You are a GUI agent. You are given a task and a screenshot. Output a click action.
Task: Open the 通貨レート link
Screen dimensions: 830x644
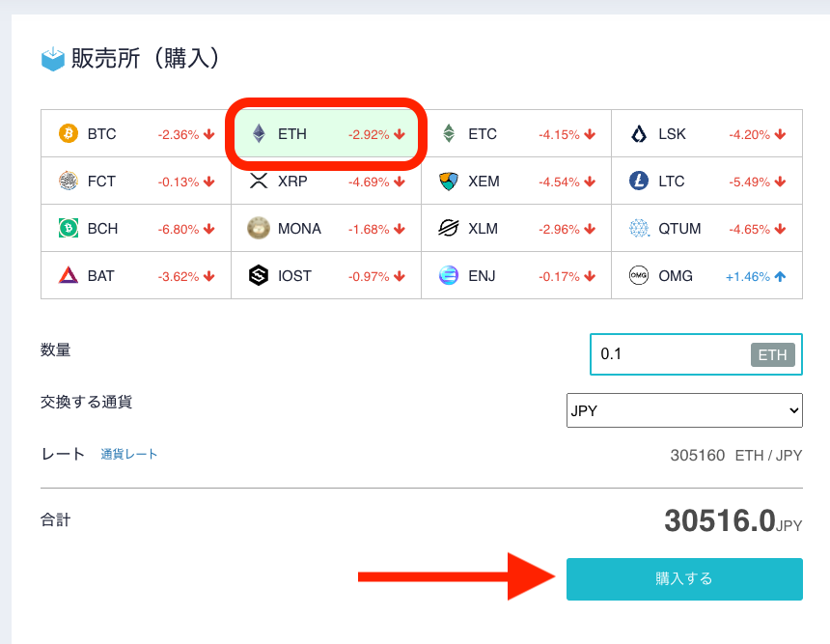pos(129,455)
